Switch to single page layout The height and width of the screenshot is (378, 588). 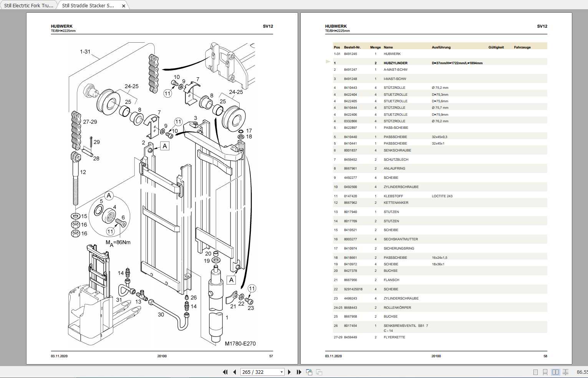(x=535, y=372)
